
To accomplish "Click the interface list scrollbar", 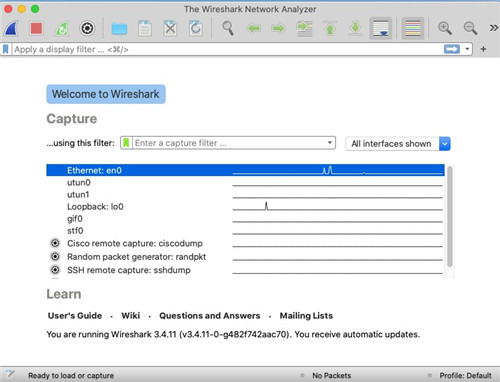I will [450, 216].
